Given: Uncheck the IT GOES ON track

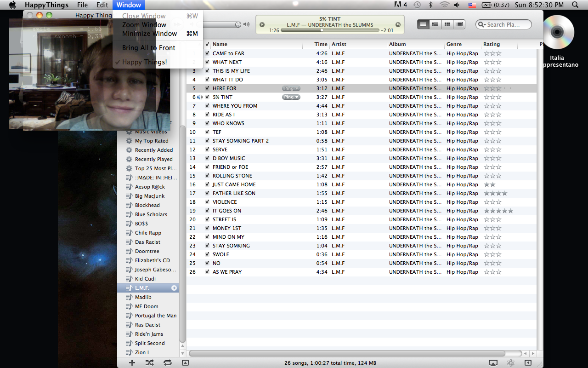Looking at the screenshot, I should [207, 211].
